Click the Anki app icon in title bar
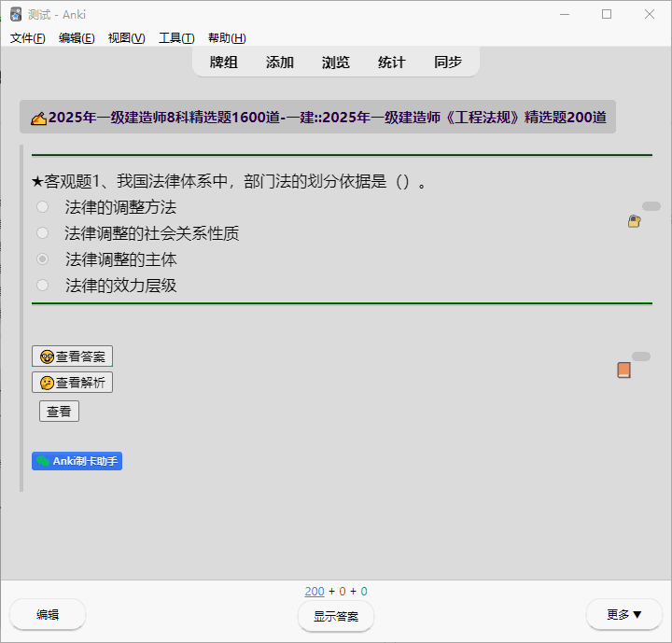The image size is (672, 643). pos(16,14)
